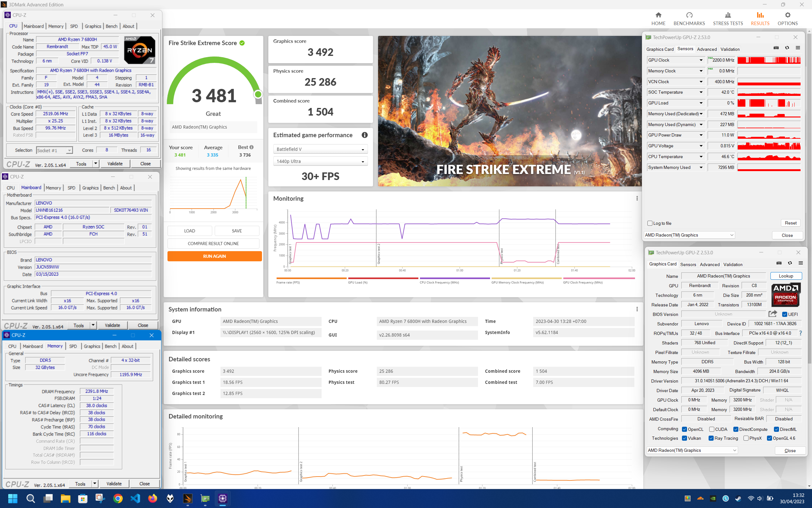Screen dimensions: 812x508
Task: Open 1440p Ultra resolution dropdown
Action: tap(320, 161)
